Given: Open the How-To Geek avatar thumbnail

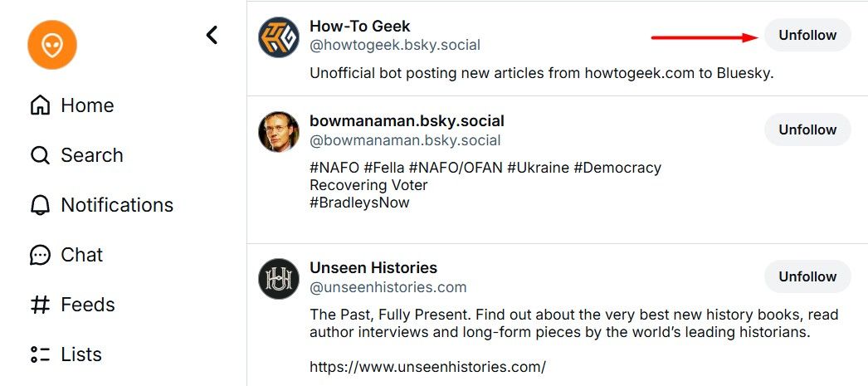Looking at the screenshot, I should (x=279, y=37).
